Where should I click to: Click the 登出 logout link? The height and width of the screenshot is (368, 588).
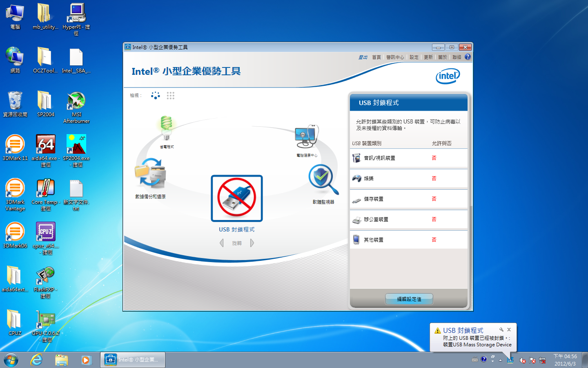coord(363,57)
